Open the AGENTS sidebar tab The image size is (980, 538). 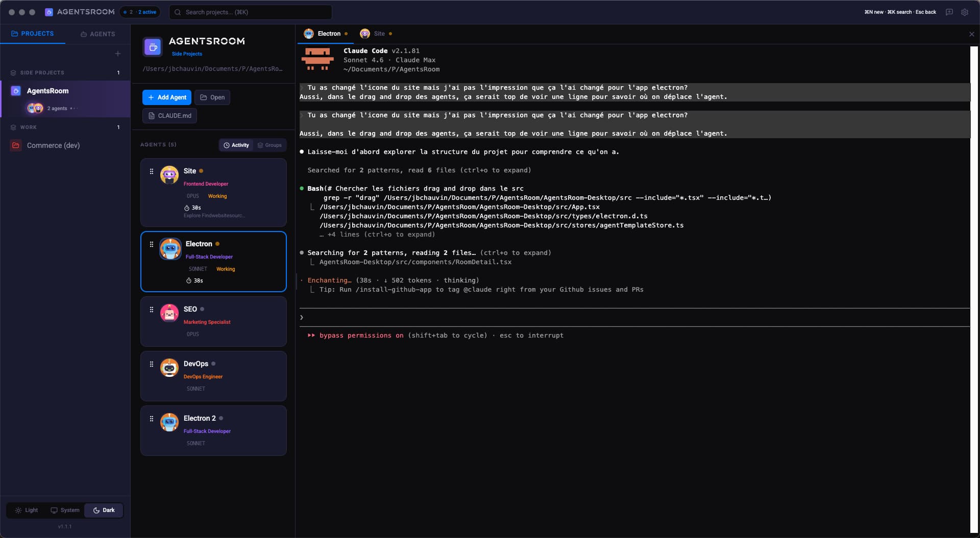pyautogui.click(x=98, y=34)
